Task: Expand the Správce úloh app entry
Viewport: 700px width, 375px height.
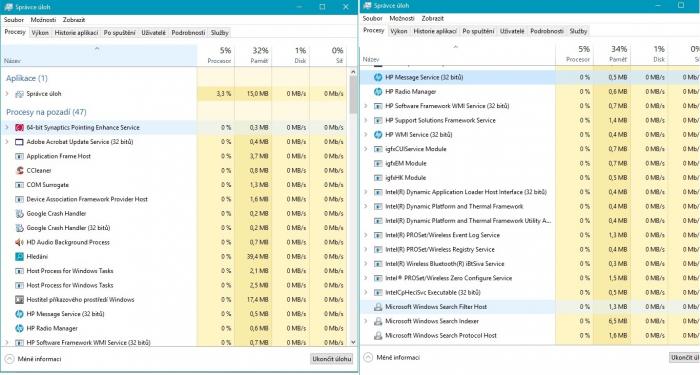Action: click(x=7, y=94)
